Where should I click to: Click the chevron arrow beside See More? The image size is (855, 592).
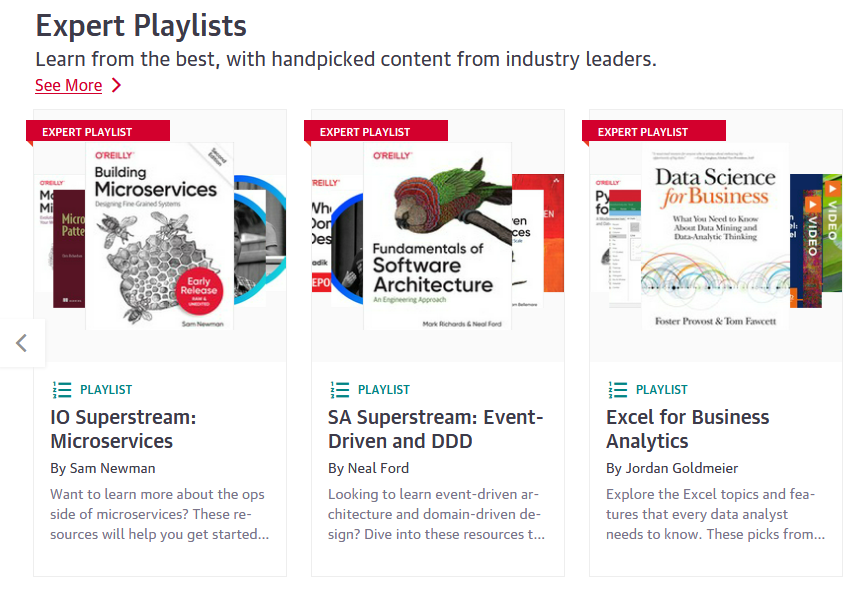click(116, 86)
